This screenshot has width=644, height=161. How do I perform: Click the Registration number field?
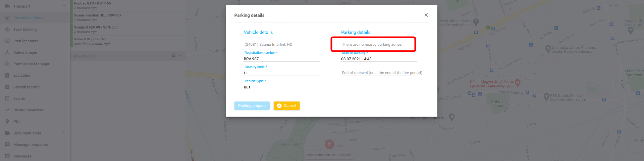click(281, 59)
